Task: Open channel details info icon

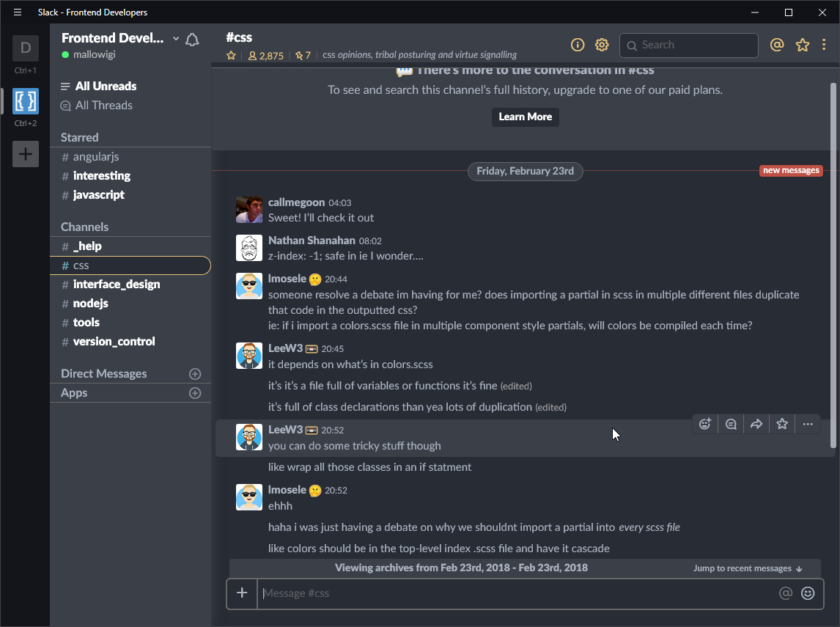Action: (x=578, y=45)
